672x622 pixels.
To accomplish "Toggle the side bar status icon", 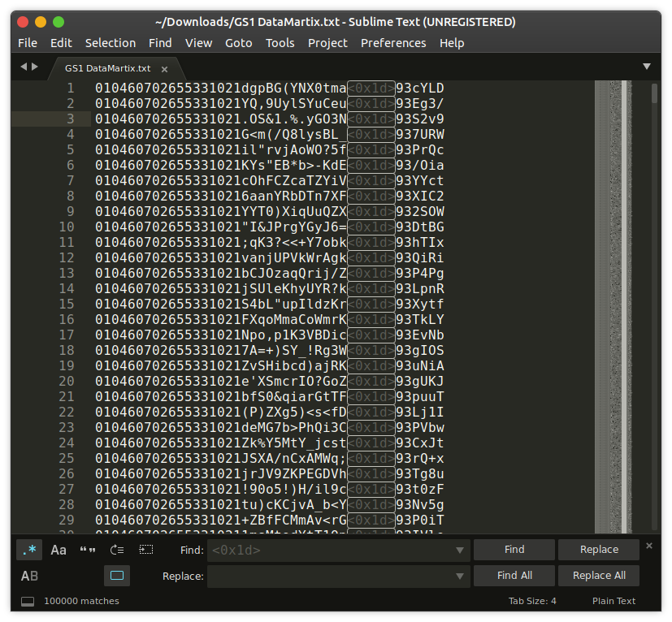I will (x=28, y=602).
